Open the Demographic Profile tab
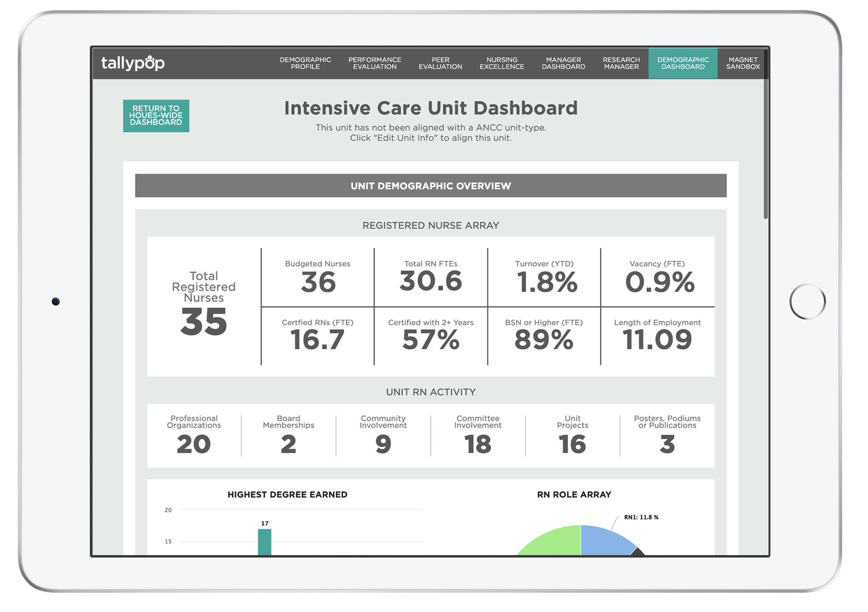 pyautogui.click(x=305, y=63)
